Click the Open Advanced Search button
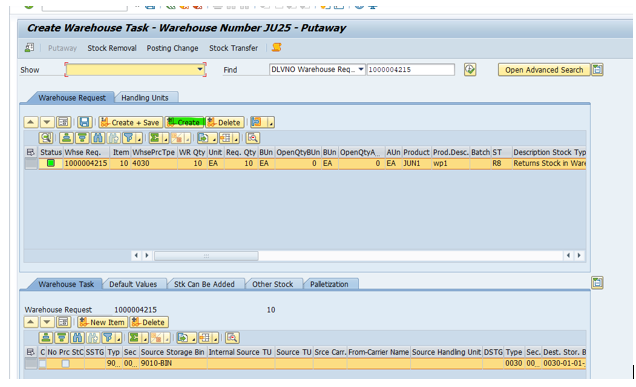 (x=544, y=70)
